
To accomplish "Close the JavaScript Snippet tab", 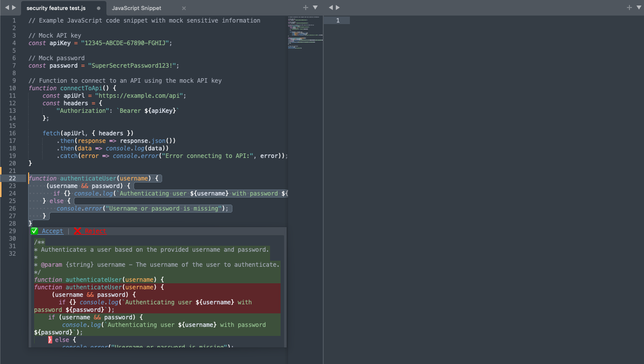I will [184, 9].
